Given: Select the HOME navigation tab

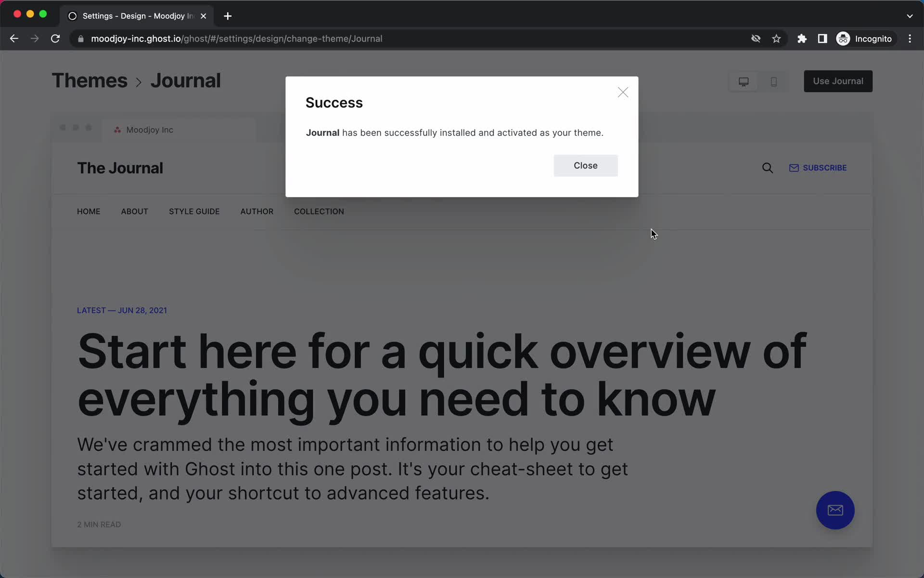Looking at the screenshot, I should 89,211.
